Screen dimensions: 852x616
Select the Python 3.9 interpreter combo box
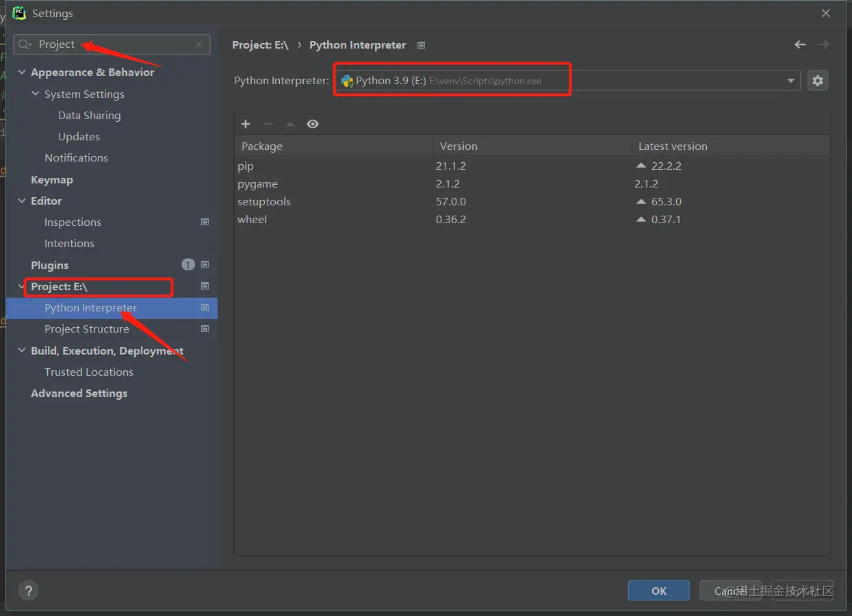click(567, 81)
